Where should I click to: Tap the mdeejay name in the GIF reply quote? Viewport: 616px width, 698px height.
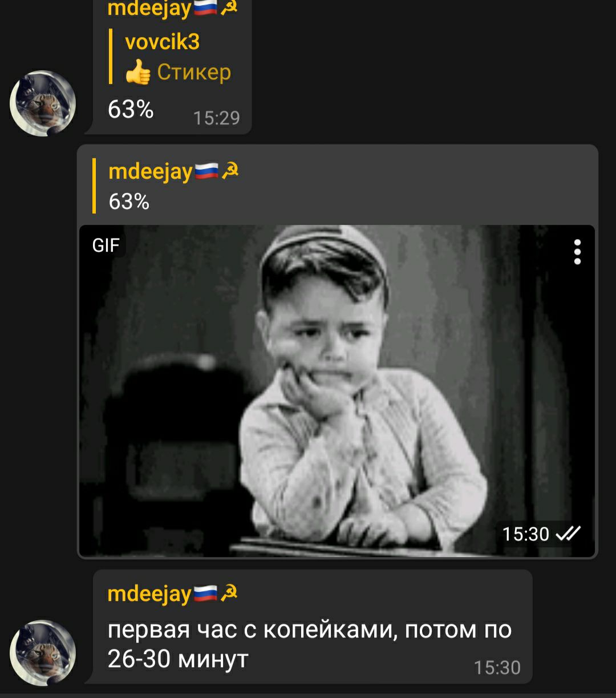[151, 171]
